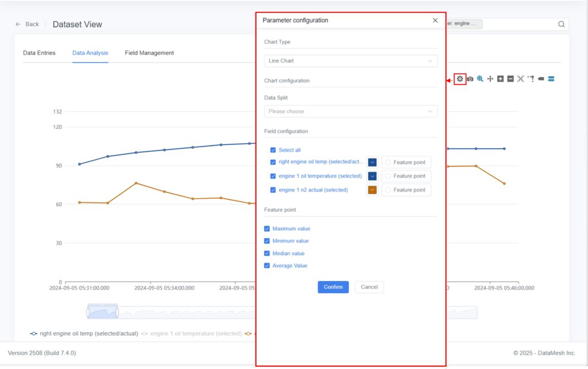Click the zoom out minus icon
This screenshot has width=588, height=369.
point(510,79)
